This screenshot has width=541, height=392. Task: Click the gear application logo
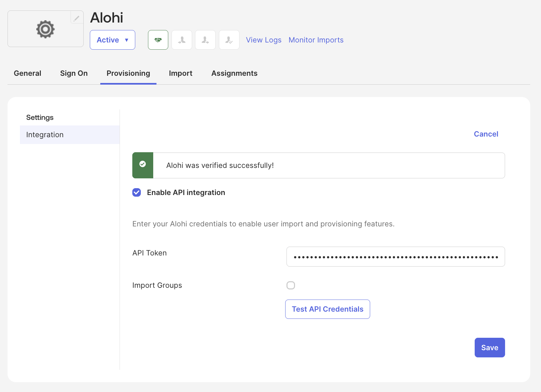[45, 29]
